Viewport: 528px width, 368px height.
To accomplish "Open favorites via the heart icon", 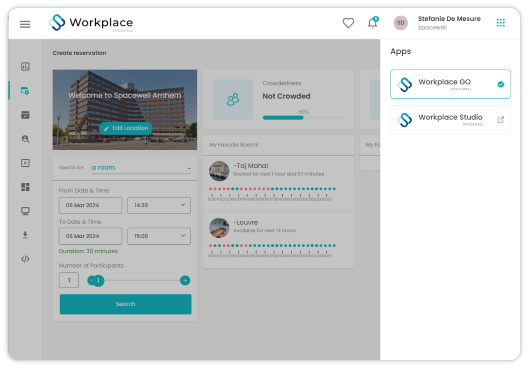I will (x=348, y=23).
